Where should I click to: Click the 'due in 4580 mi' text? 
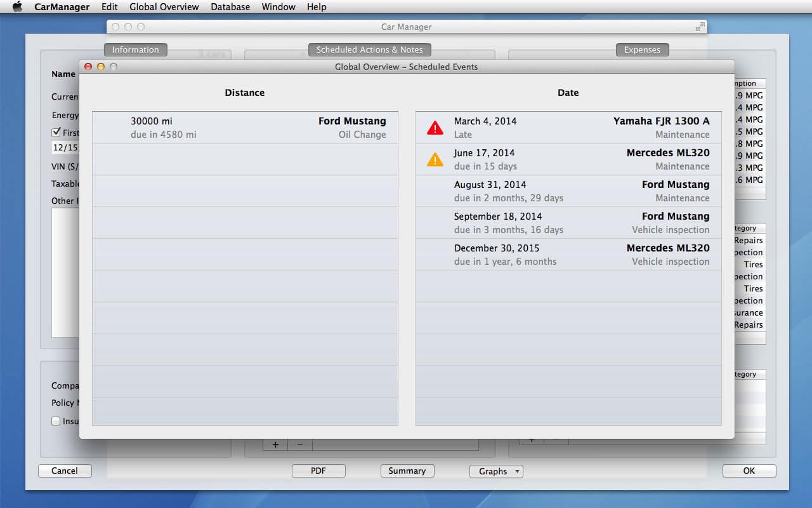[164, 135]
